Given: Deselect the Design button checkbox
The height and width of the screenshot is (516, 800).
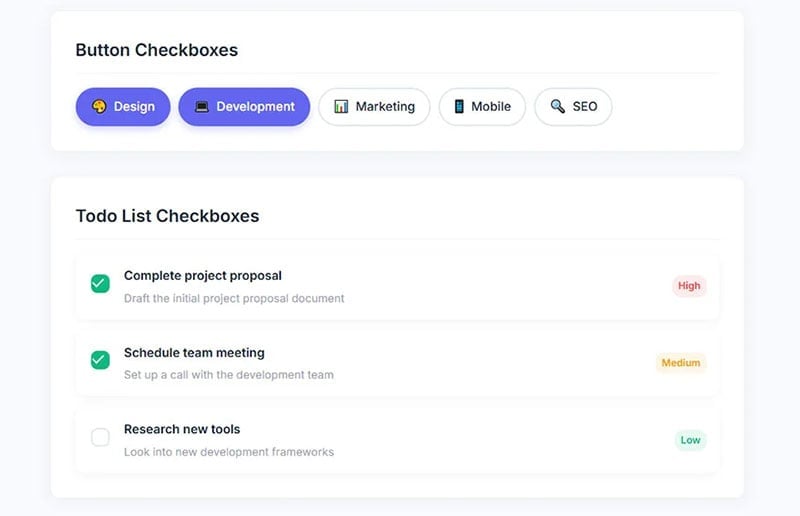Looking at the screenshot, I should [123, 107].
